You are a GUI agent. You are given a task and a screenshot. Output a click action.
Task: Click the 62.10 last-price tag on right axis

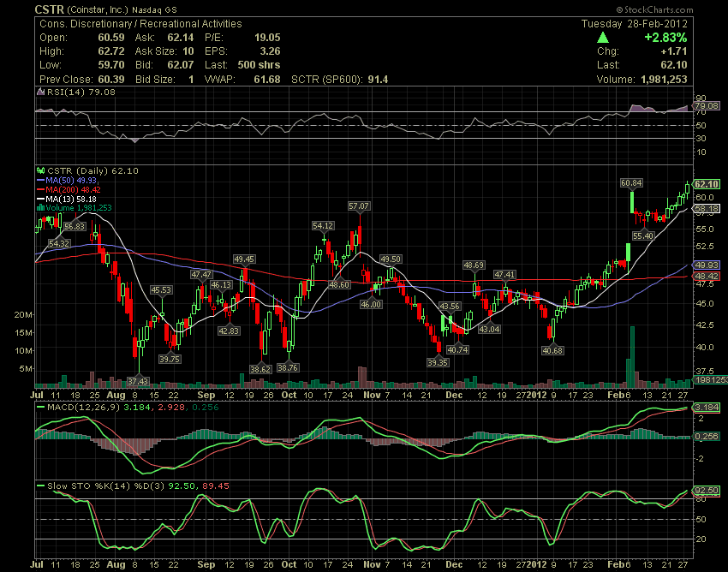(707, 184)
